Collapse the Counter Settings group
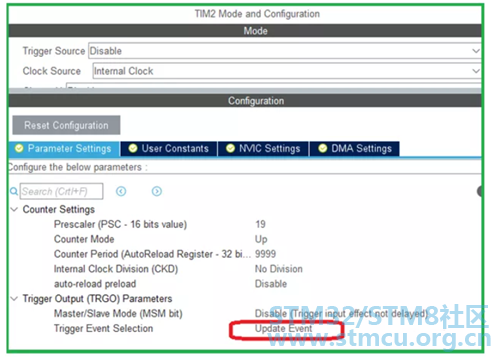 (x=14, y=210)
